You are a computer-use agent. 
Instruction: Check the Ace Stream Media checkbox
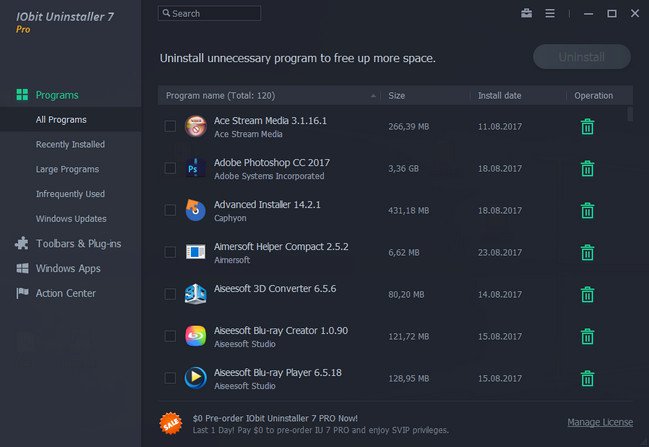[170, 126]
